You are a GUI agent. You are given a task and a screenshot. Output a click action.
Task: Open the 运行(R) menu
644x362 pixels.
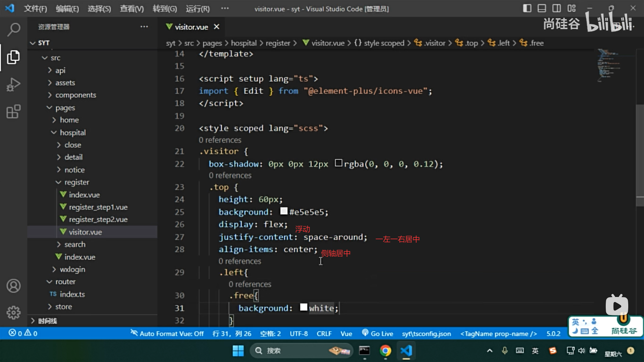point(198,9)
